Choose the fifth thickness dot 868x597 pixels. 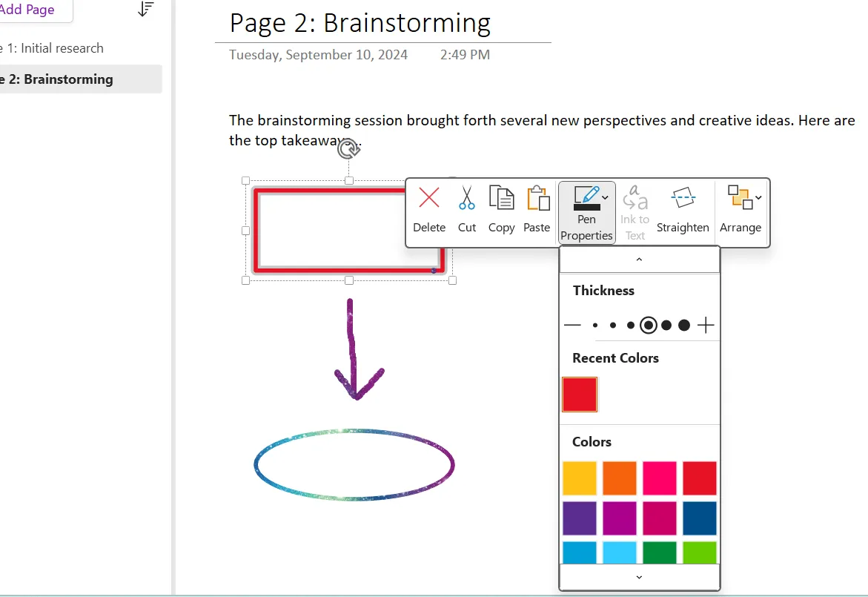tap(666, 325)
